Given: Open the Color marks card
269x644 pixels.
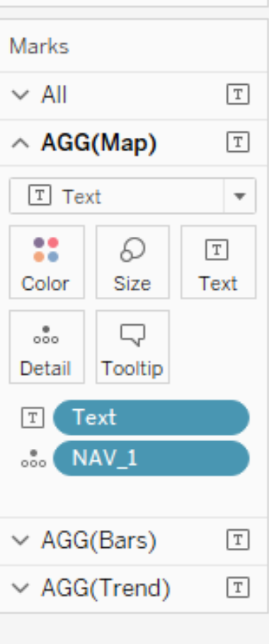Looking at the screenshot, I should pyautogui.click(x=47, y=262).
